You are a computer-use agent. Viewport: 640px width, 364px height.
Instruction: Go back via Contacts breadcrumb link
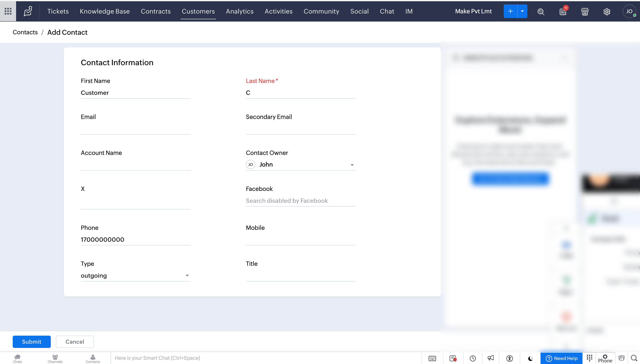click(25, 32)
